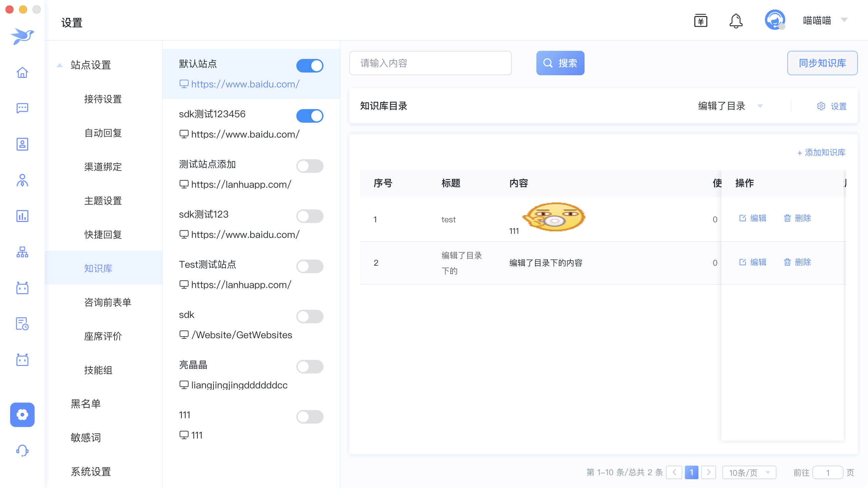Click the search content input field

click(430, 63)
